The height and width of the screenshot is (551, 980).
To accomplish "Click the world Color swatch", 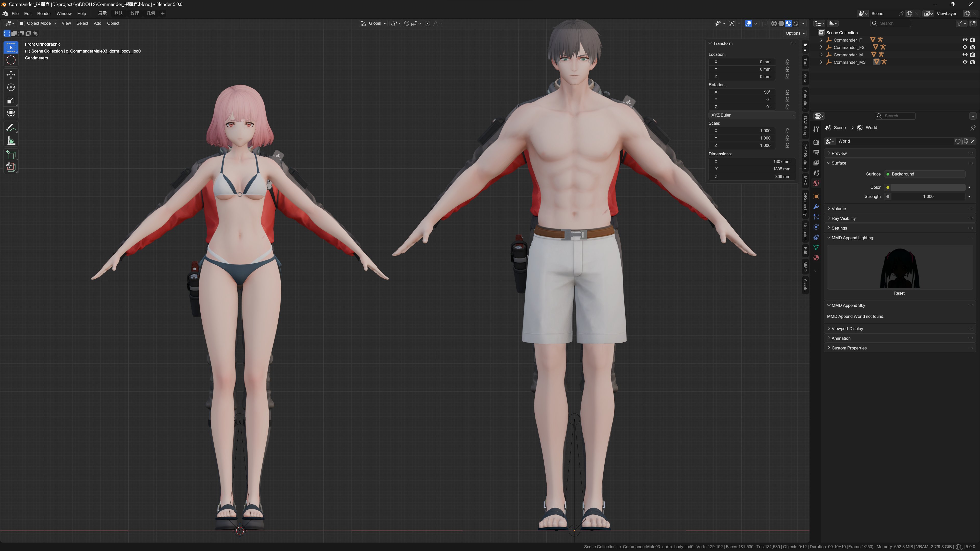I will click(x=928, y=187).
